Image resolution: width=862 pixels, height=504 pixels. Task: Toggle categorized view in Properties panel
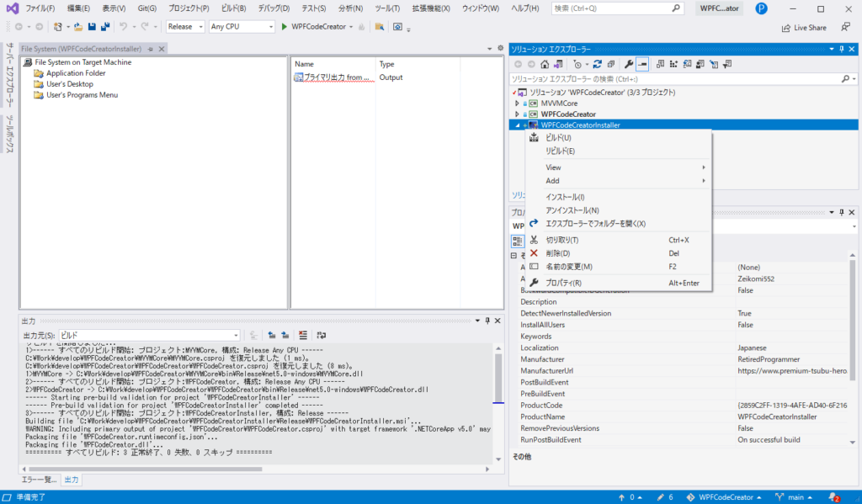518,241
